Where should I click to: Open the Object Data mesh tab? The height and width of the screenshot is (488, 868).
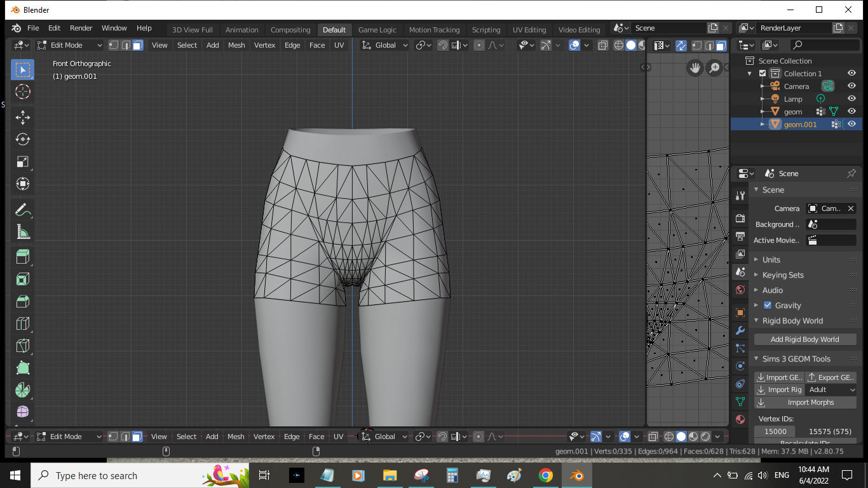740,402
